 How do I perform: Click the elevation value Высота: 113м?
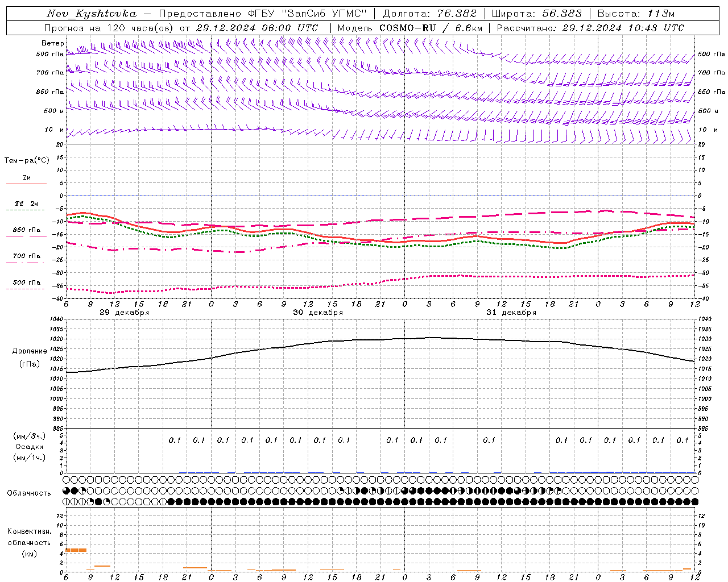636,14
